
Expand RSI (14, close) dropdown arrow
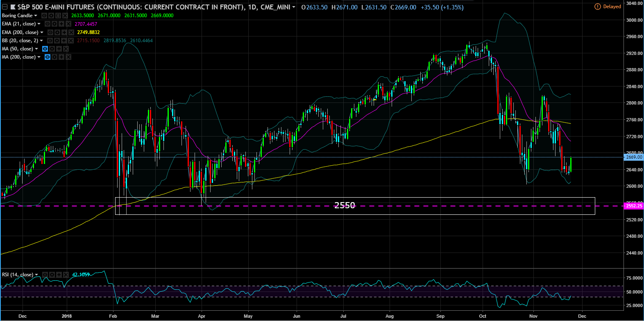coord(36,275)
